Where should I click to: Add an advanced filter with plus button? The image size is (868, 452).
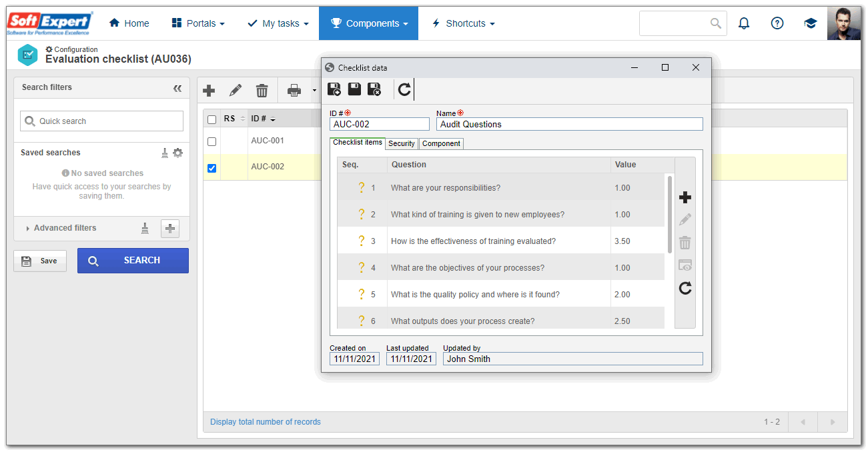click(170, 229)
